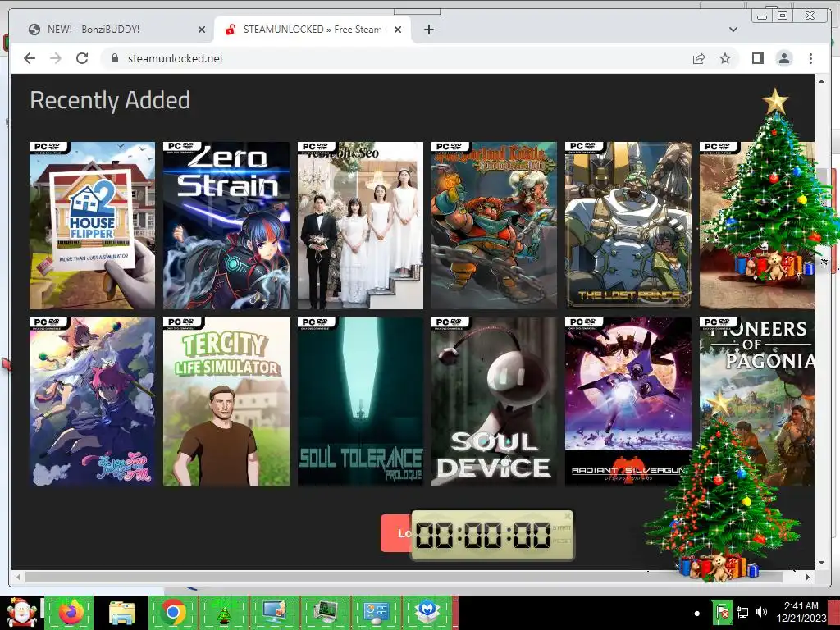Open the Zero Strain game cover
The image size is (840, 630).
pos(226,226)
